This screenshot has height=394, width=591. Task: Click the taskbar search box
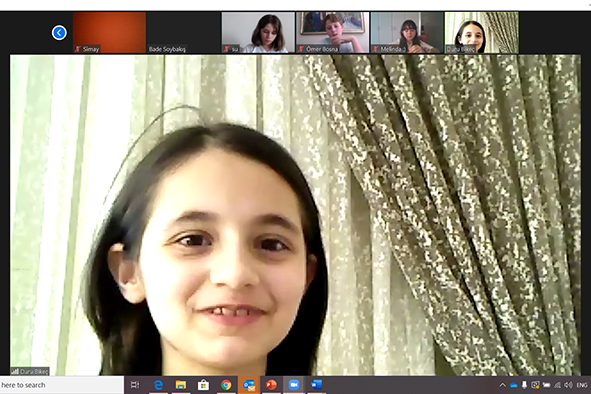62,385
